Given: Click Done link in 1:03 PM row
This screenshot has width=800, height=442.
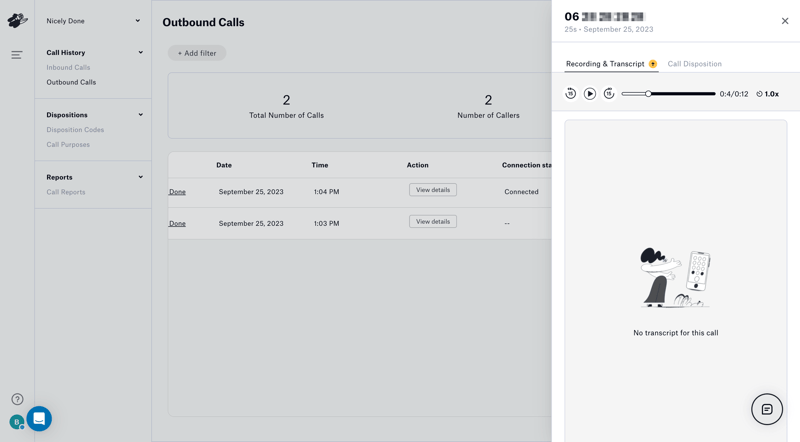Looking at the screenshot, I should pos(177,224).
